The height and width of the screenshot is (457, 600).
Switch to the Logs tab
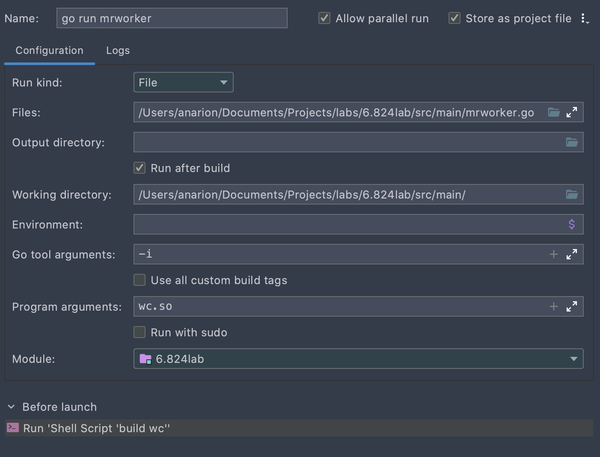click(118, 50)
